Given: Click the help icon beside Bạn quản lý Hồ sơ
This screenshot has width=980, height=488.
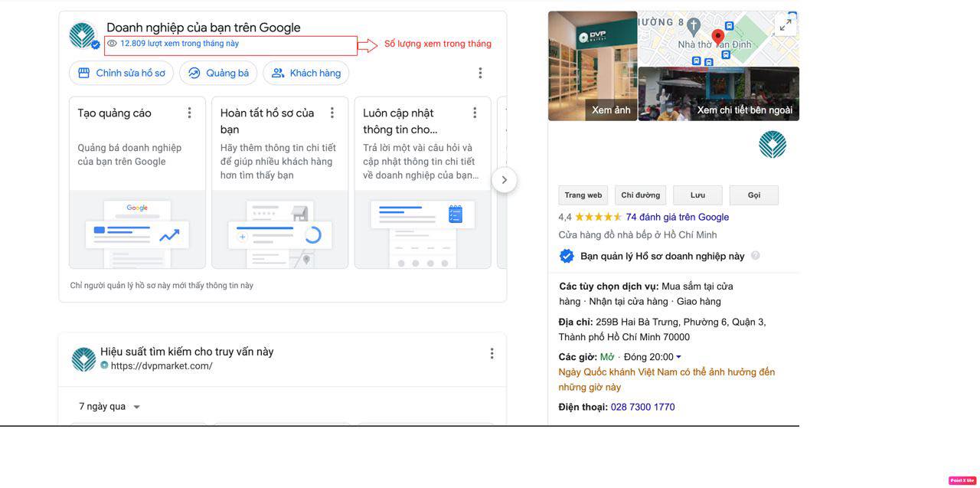Looking at the screenshot, I should coord(755,256).
